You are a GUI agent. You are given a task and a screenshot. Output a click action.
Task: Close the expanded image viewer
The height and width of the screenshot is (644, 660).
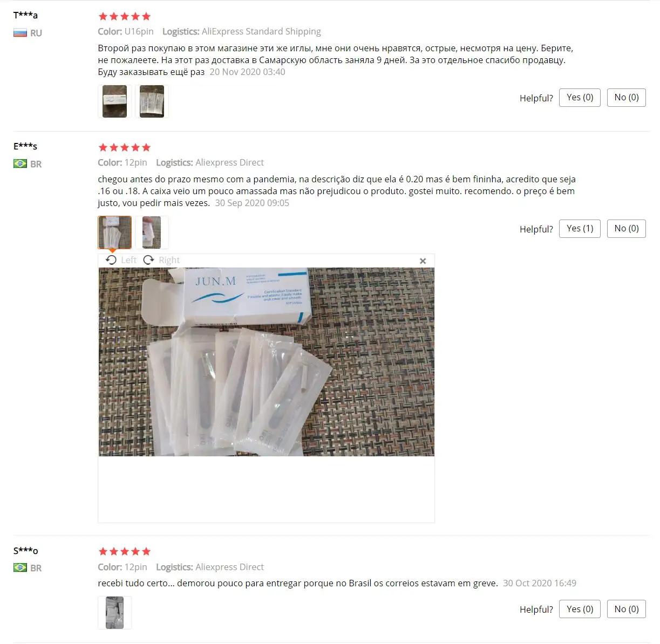(x=423, y=261)
